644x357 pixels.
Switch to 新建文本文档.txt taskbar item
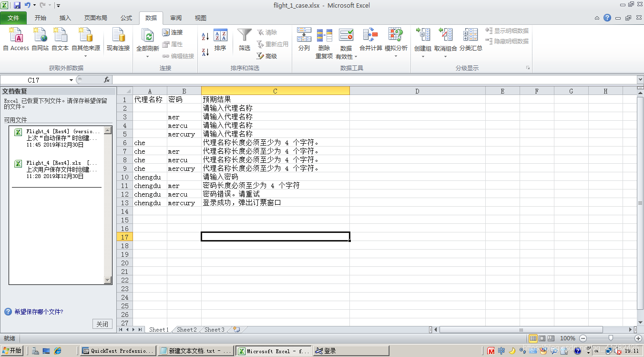coord(195,351)
